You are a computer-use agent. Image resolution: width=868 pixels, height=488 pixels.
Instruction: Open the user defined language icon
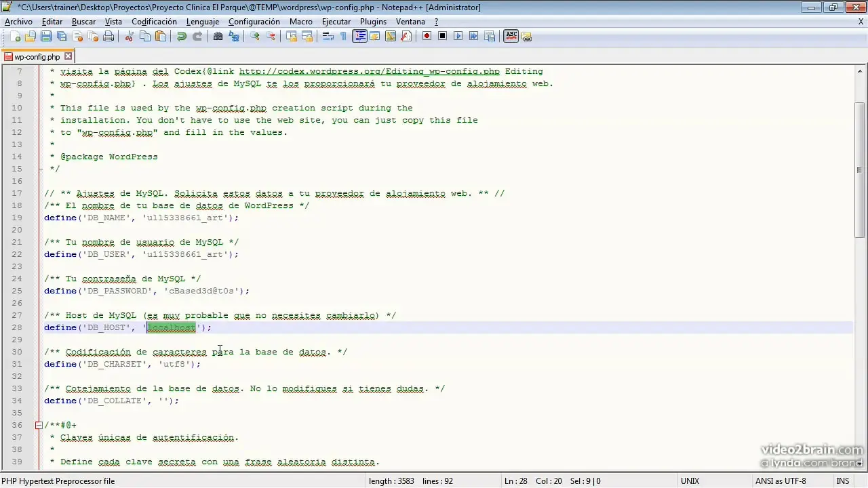pos(374,36)
